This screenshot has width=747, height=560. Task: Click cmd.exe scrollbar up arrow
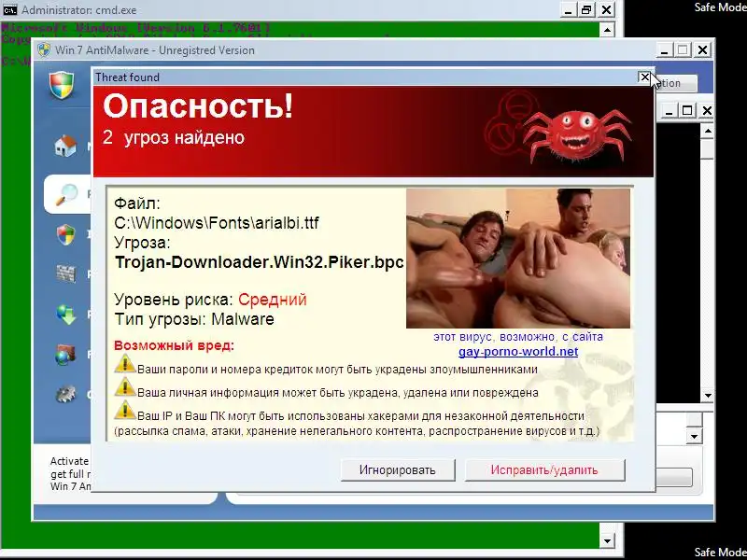pos(606,30)
